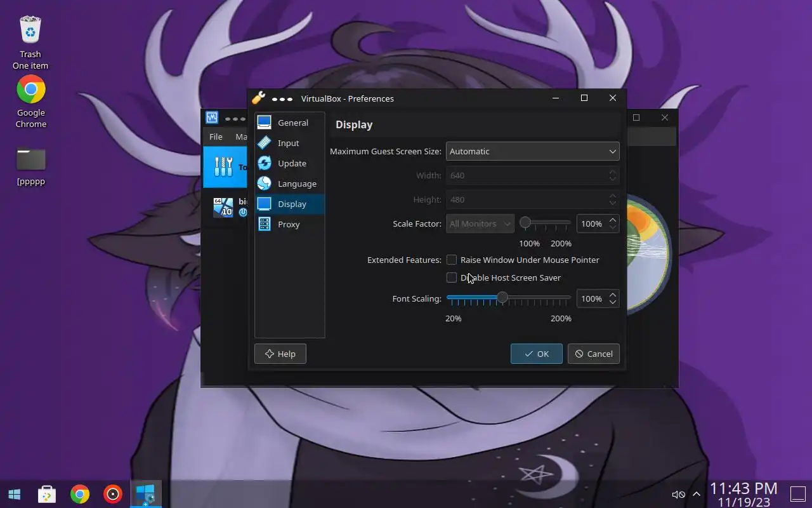Close the VirtualBox Manager background window
This screenshot has height=508, width=812.
pos(664,117)
